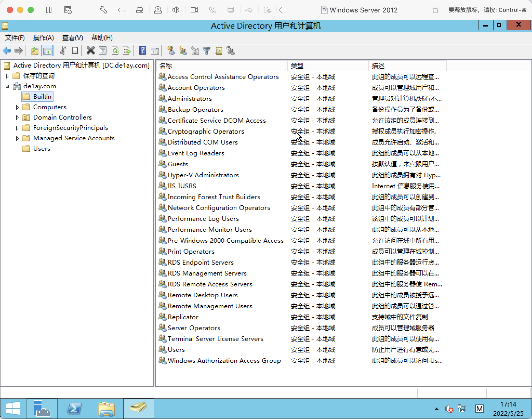The image size is (532, 419).
Task: Click the Back arrow toolbar icon
Action: 7,51
